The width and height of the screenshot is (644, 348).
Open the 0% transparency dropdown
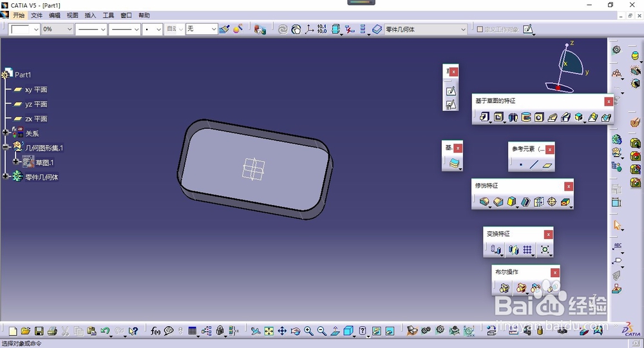point(70,29)
